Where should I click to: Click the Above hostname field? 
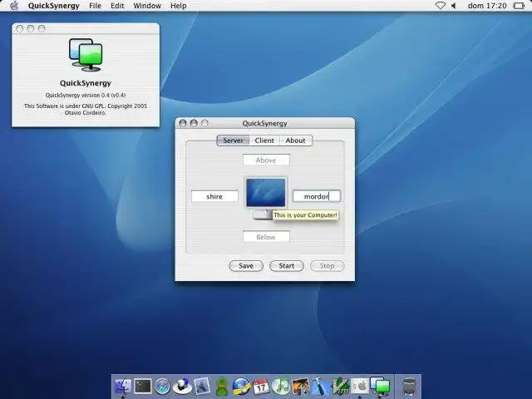click(x=266, y=160)
